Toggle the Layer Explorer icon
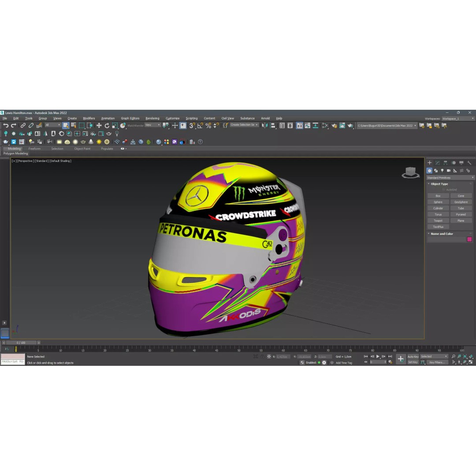This screenshot has width=476, height=476. click(x=290, y=125)
